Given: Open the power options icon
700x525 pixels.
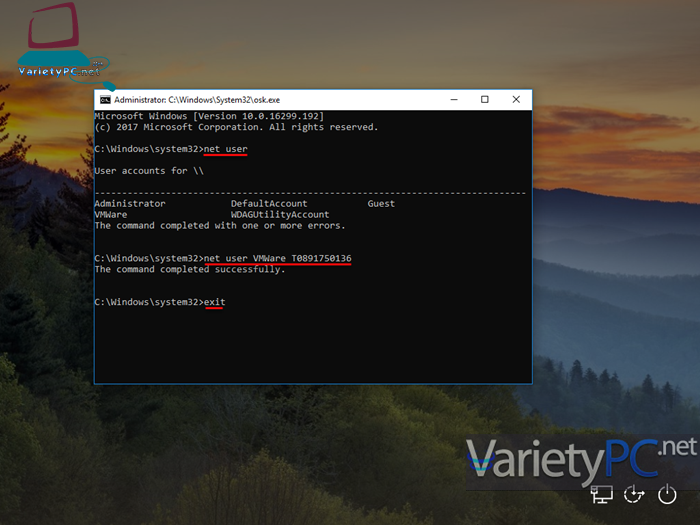Looking at the screenshot, I should [x=667, y=493].
